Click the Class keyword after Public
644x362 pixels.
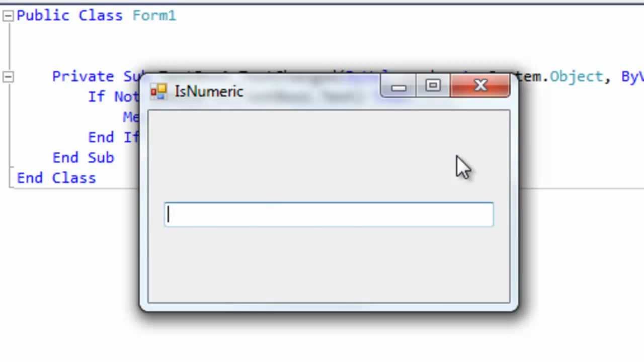tap(101, 16)
